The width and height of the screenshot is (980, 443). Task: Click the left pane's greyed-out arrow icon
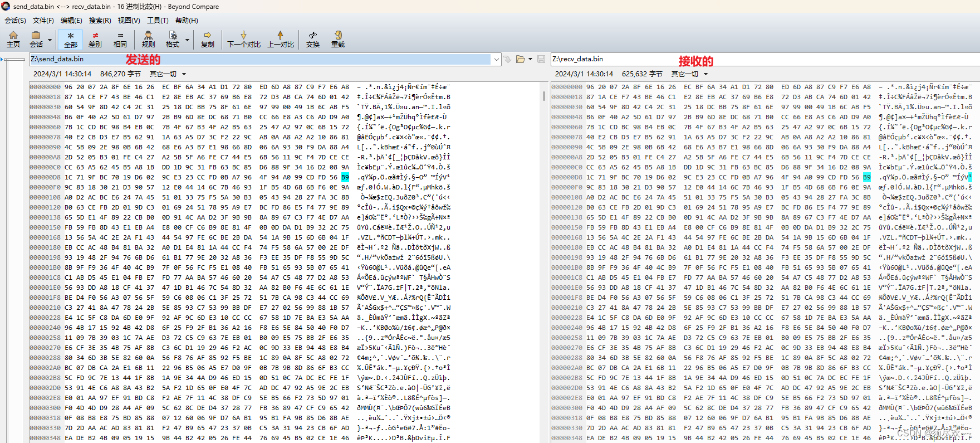pos(507,59)
